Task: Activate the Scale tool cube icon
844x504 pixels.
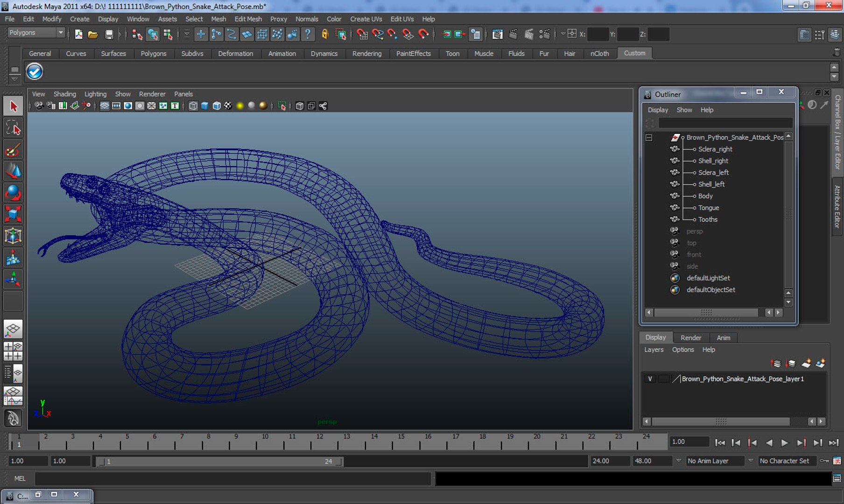Action: coord(13,214)
